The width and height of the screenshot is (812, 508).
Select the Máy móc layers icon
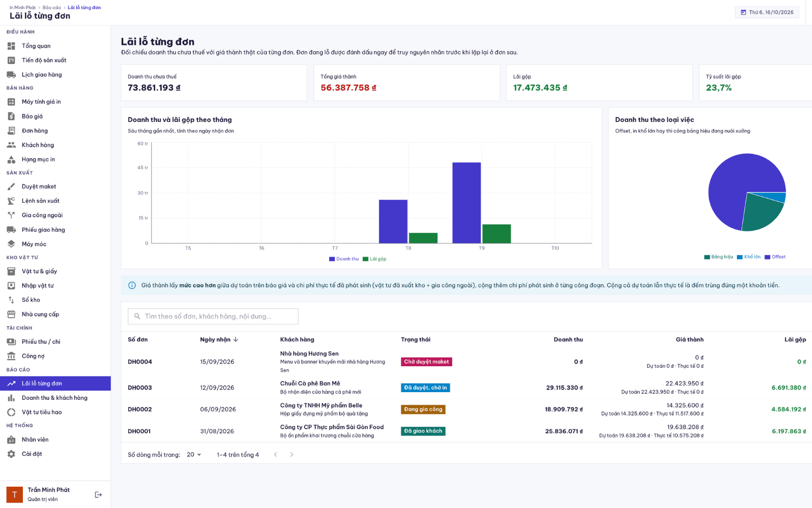(11, 244)
